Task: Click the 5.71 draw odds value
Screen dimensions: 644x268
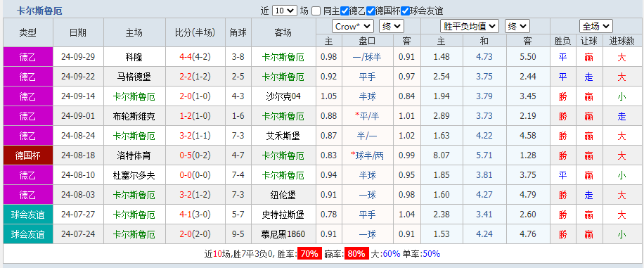Action: coord(484,155)
